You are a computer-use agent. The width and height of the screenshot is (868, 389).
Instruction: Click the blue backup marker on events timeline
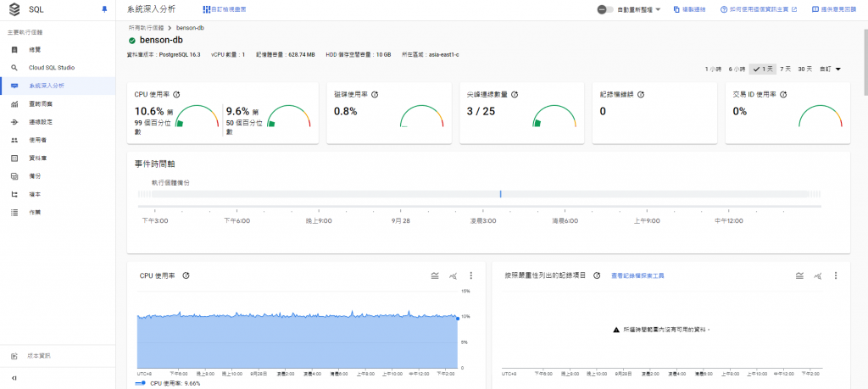(x=500, y=194)
